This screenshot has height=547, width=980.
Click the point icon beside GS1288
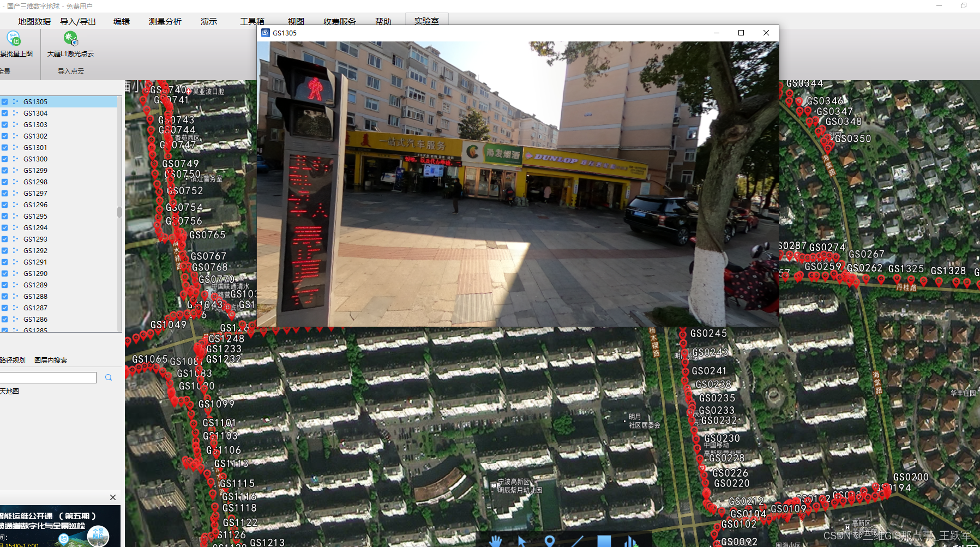coord(15,297)
